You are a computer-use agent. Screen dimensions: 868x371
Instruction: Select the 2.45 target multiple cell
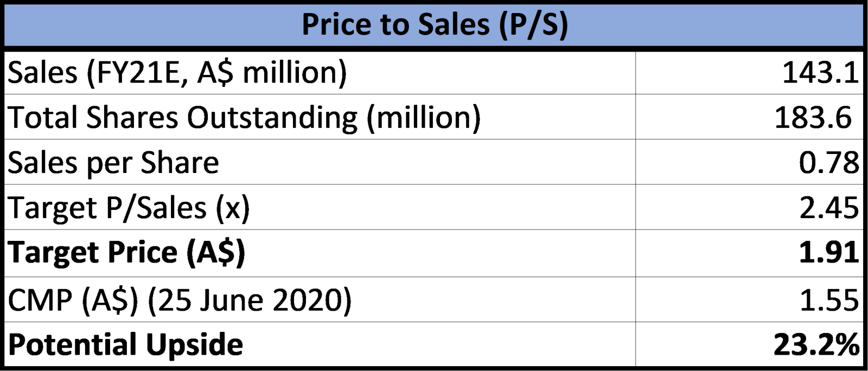click(x=749, y=207)
